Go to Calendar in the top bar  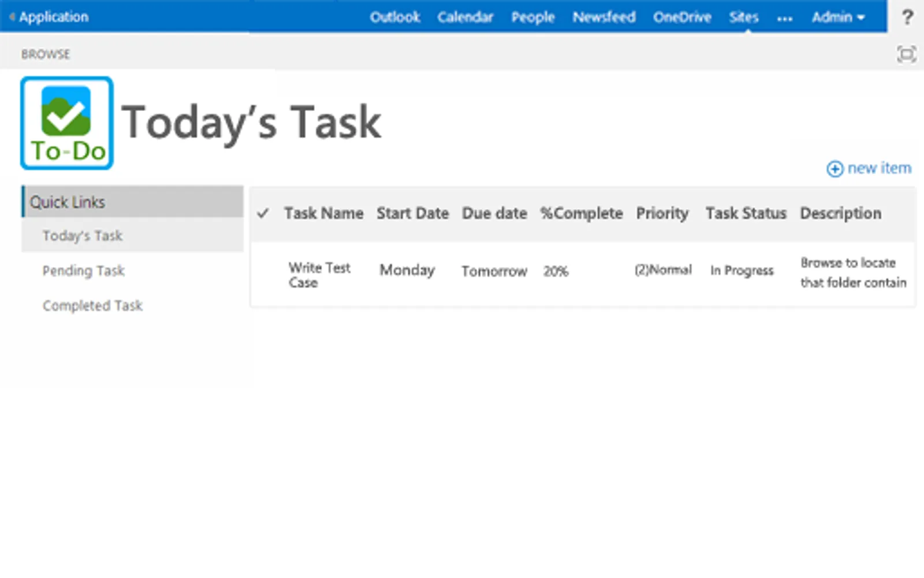(x=465, y=17)
